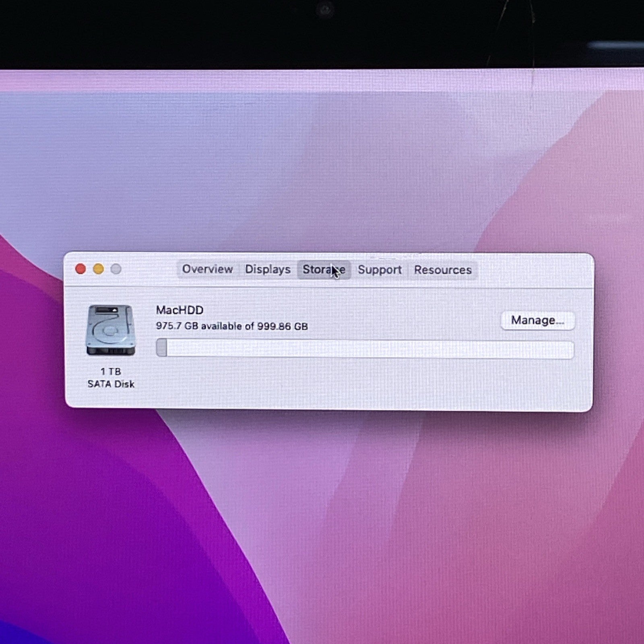
Task: Click the 1 TB capacity label
Action: [111, 372]
